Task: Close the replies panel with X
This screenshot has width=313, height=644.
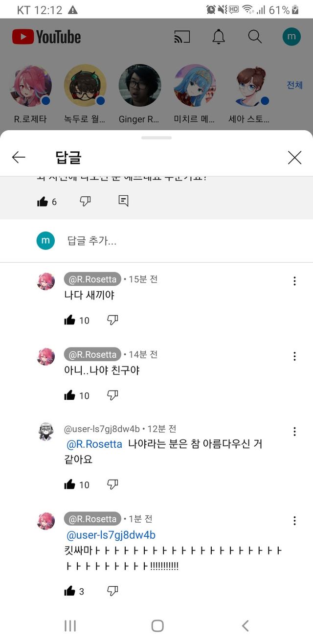Action: [294, 157]
